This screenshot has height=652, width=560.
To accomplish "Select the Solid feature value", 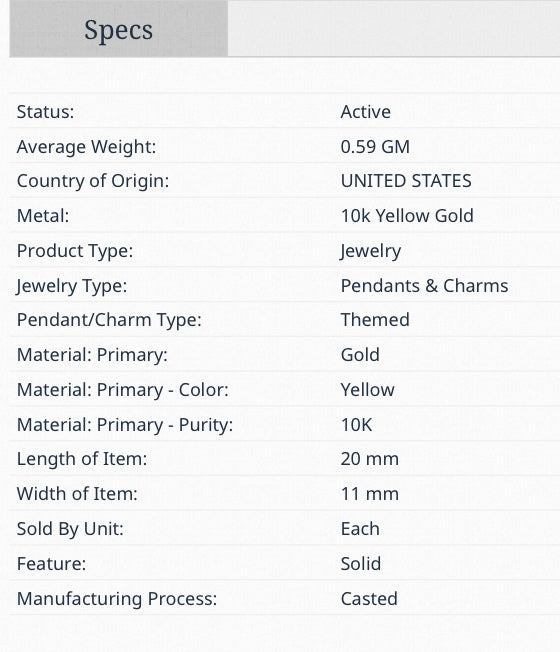I will tap(360, 564).
